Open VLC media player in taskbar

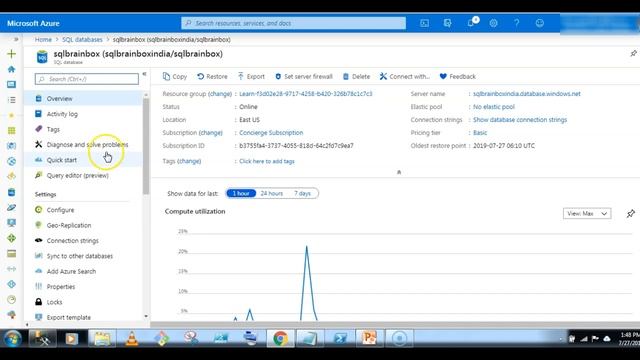coord(131,338)
